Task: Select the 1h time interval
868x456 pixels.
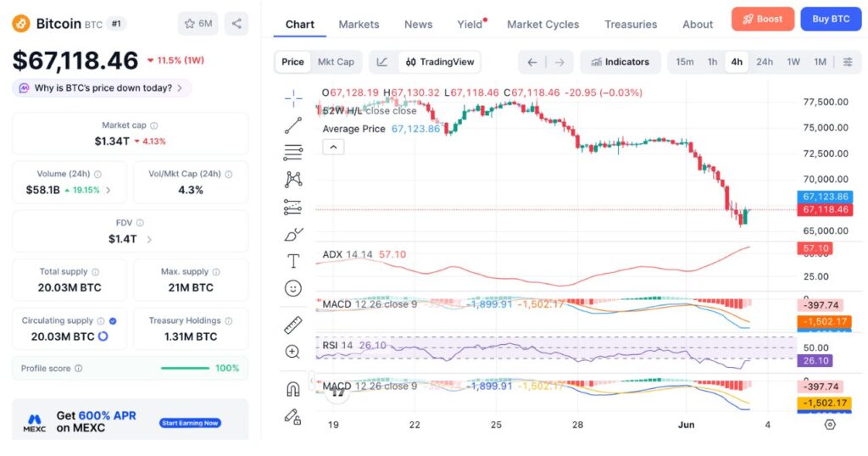Action: [x=712, y=62]
